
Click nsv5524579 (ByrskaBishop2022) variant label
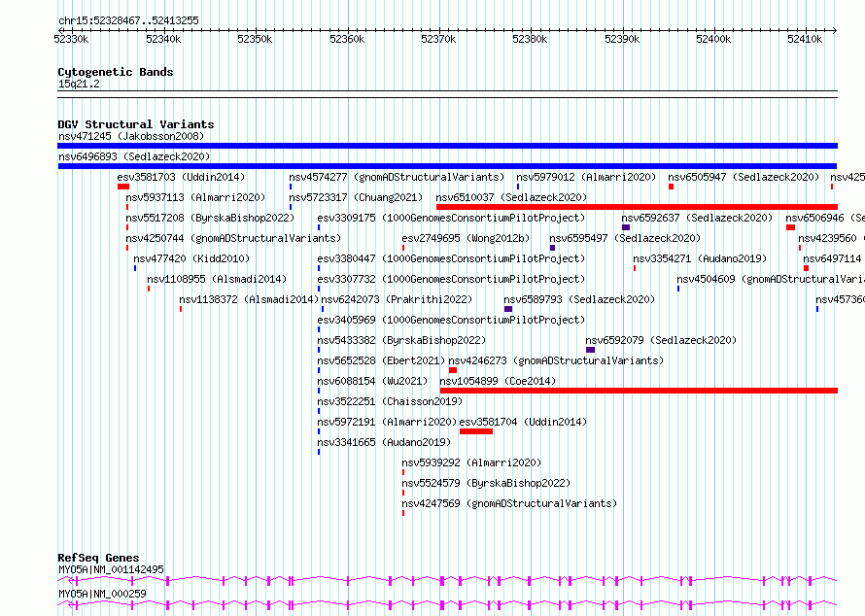[486, 483]
